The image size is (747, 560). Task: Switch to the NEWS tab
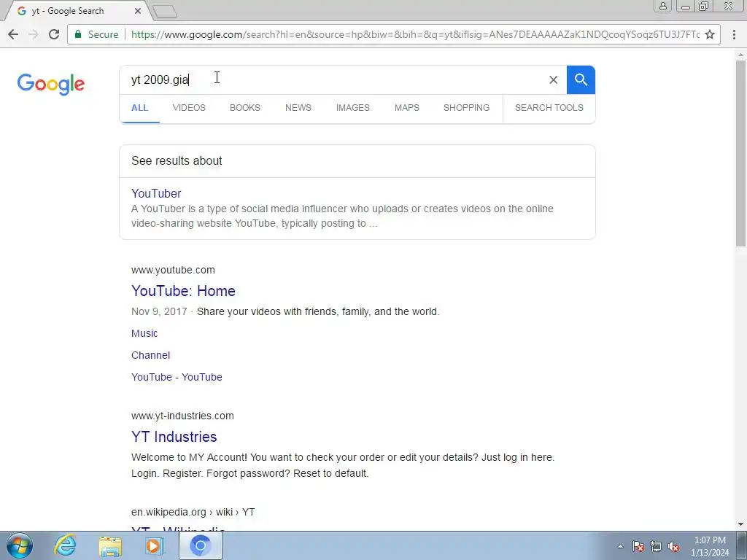tap(298, 108)
